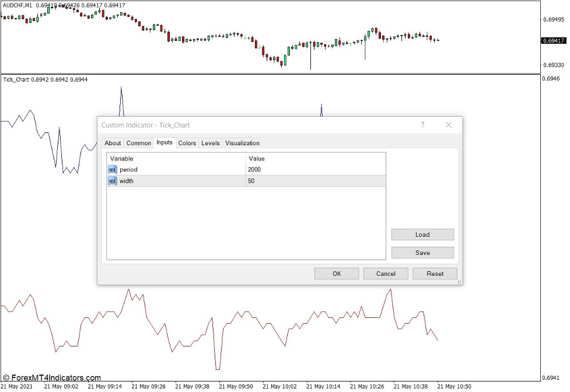The image size is (570, 392).
Task: Reset the inputs with Reset button
Action: click(435, 274)
